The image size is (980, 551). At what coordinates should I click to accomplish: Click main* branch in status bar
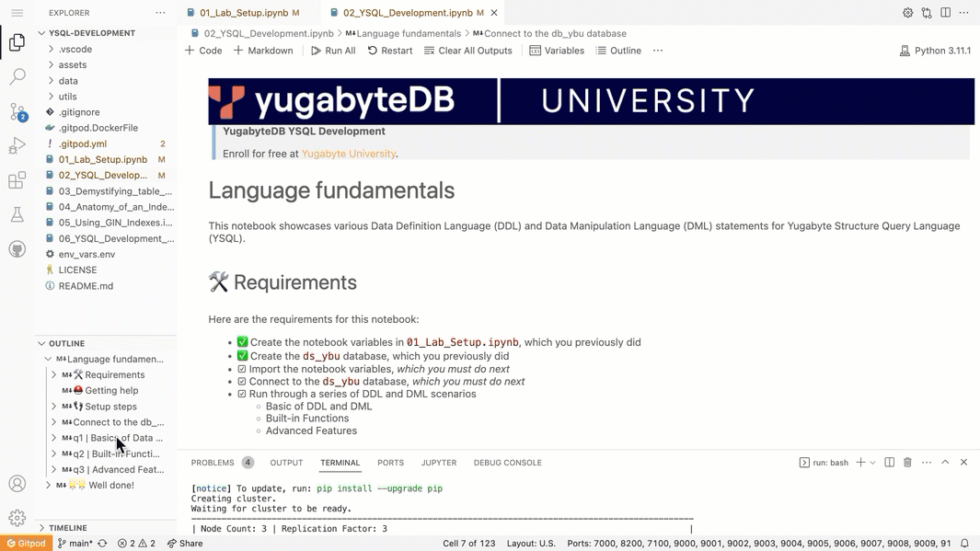tap(75, 544)
